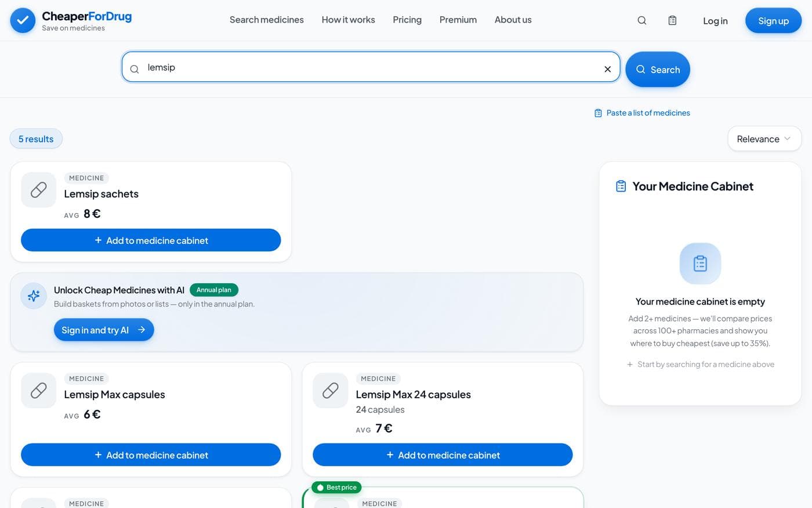Click the empty cabinet clipboard illustration

pos(700,264)
